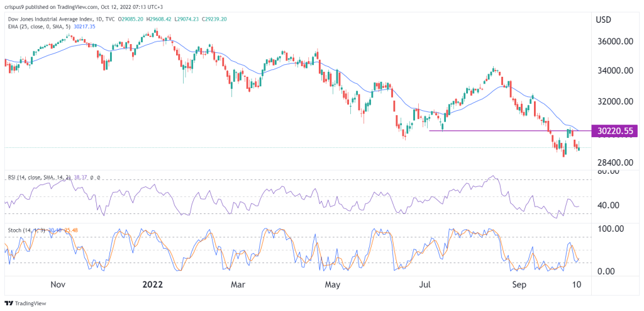Click the '2022' time axis label

pos(152,285)
